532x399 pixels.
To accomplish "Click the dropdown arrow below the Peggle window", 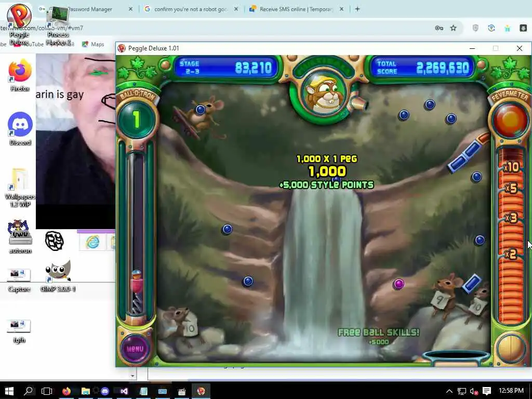I will click(132, 375).
